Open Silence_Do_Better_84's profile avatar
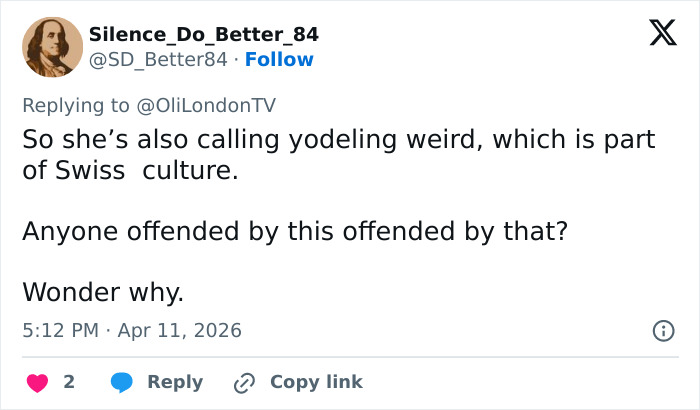The height and width of the screenshot is (410, 700). click(53, 46)
